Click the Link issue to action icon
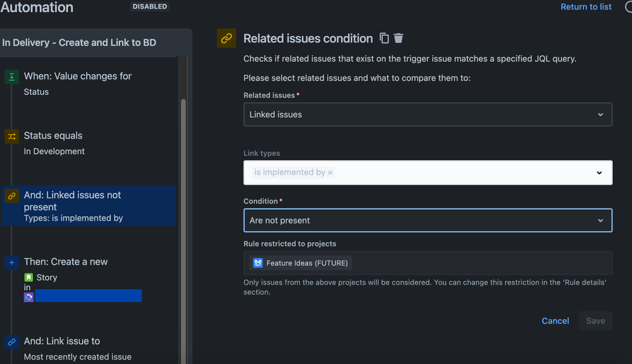 [11, 342]
